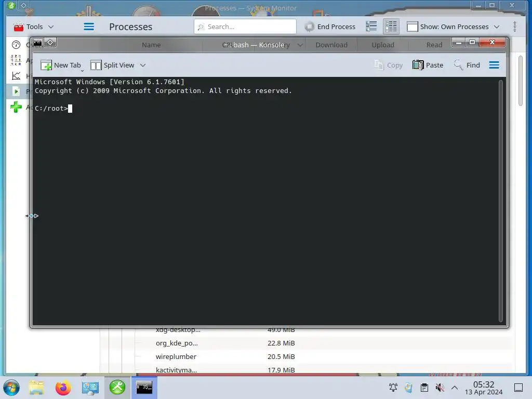The image size is (532, 399).
Task: Open the Konsole hamburger menu
Action: 494,65
